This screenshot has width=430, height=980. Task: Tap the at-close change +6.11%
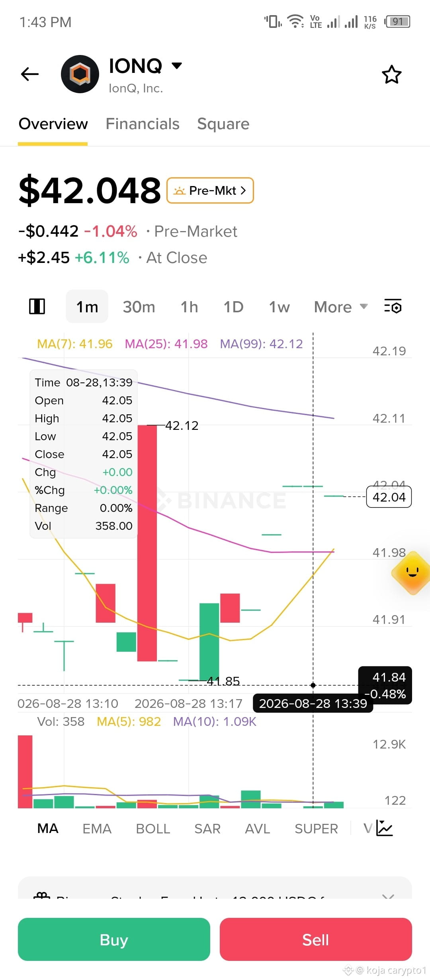pyautogui.click(x=102, y=258)
